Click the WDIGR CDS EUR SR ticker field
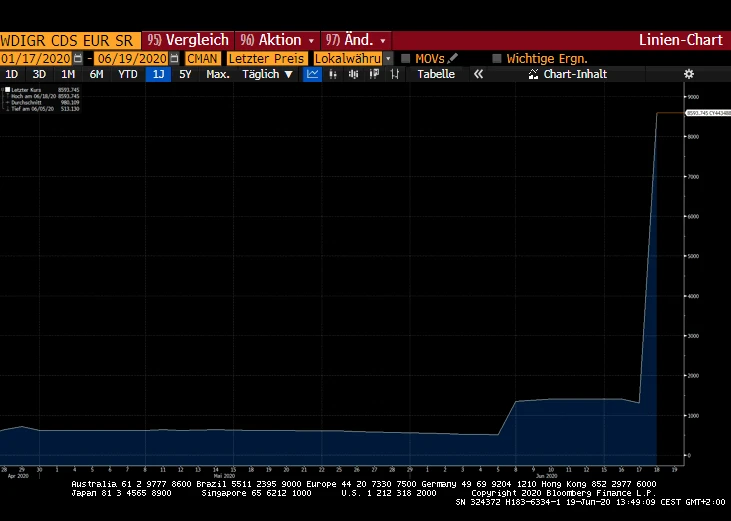Screen dimensions: 731x521 click(69, 40)
